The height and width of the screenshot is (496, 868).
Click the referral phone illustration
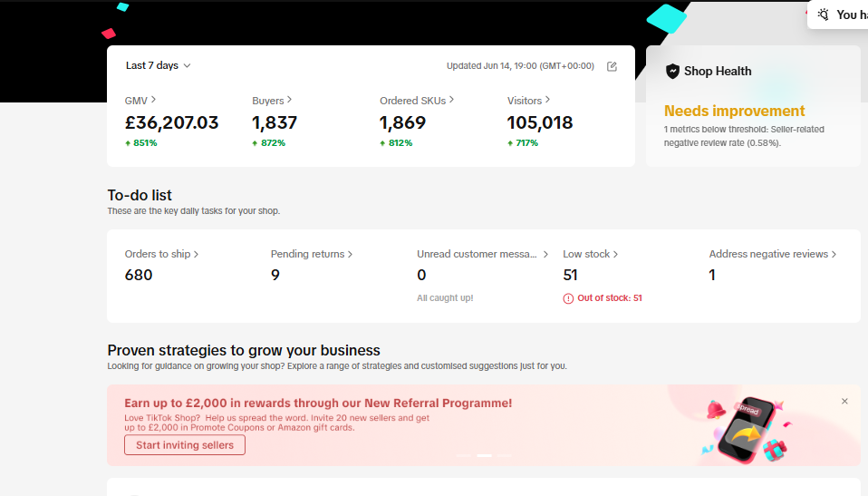[747, 430]
